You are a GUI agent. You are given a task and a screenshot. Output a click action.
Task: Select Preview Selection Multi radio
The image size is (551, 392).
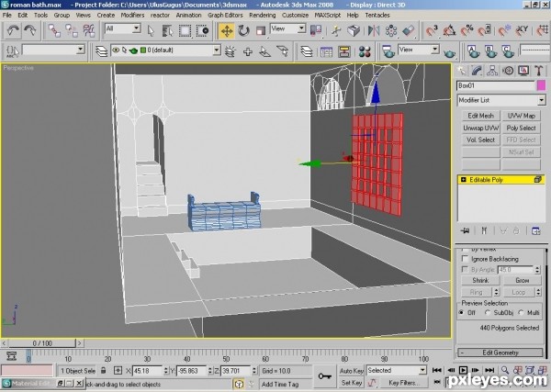click(521, 313)
